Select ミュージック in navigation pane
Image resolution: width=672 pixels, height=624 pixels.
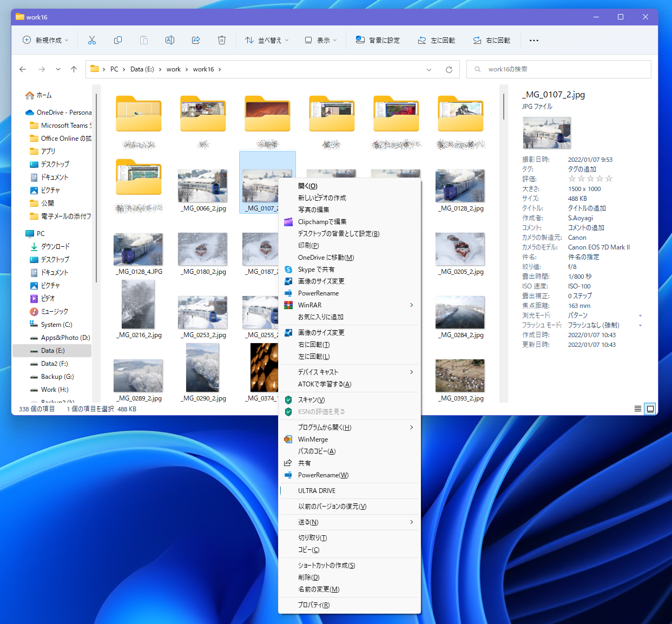tap(49, 312)
